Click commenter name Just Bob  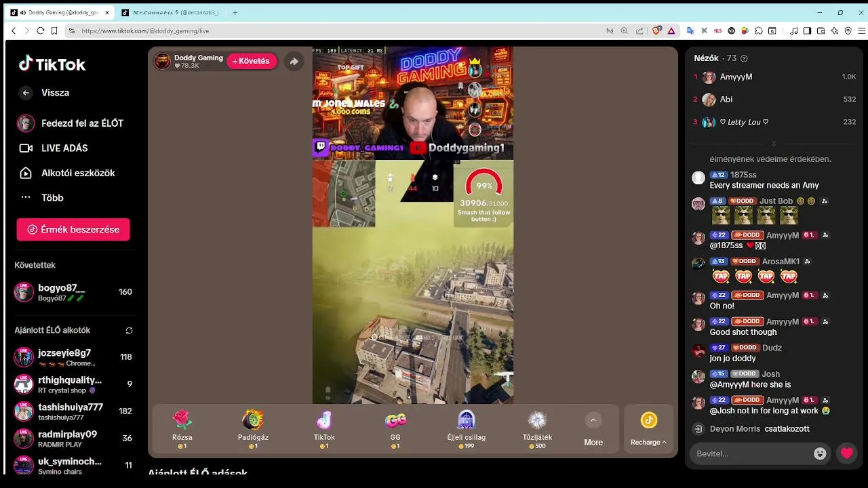click(776, 201)
